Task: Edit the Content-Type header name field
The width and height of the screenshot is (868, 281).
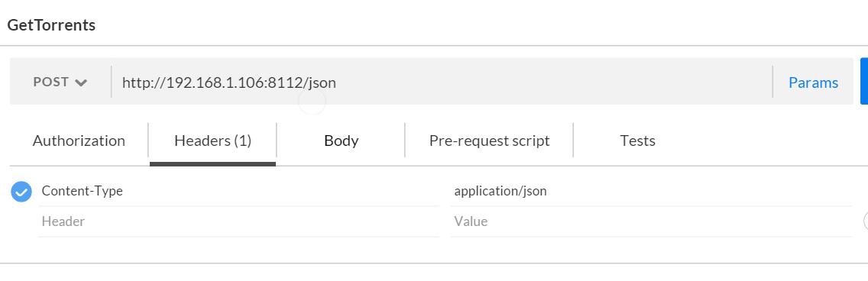Action: [x=238, y=192]
